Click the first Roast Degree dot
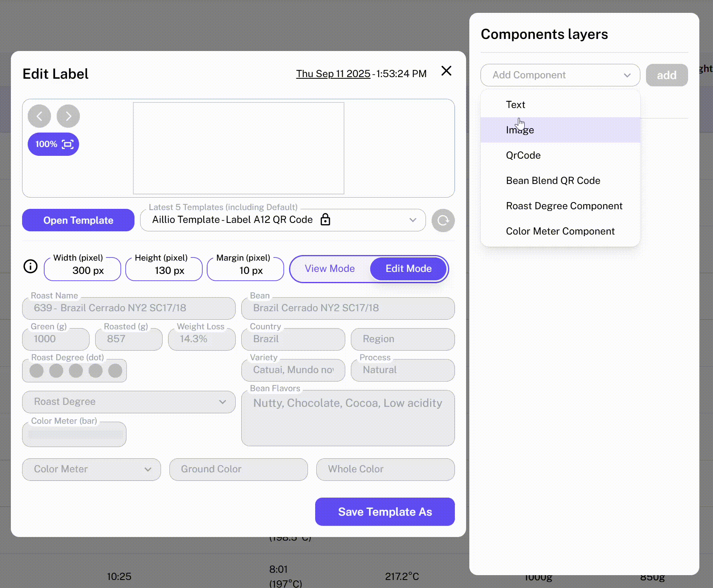 tap(37, 371)
